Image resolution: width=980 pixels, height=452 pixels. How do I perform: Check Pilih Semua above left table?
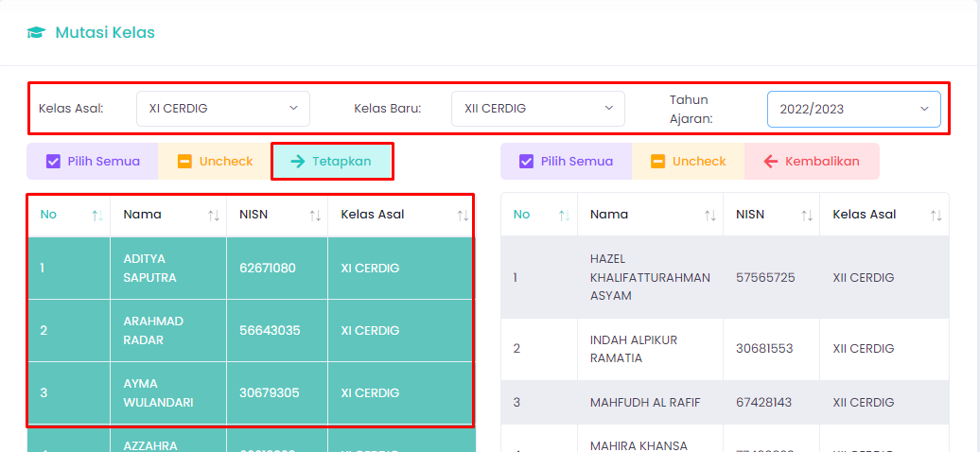point(93,162)
